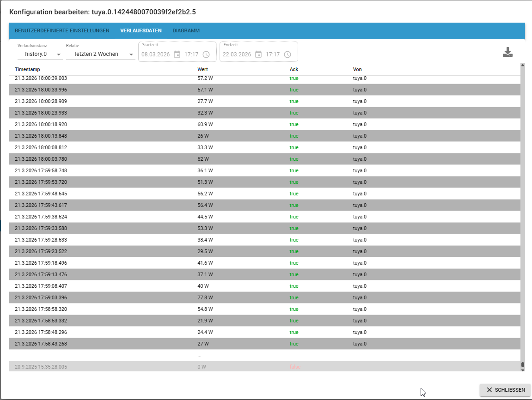This screenshot has height=400, width=532.
Task: Select row with value 40 W
Action: tap(265, 286)
